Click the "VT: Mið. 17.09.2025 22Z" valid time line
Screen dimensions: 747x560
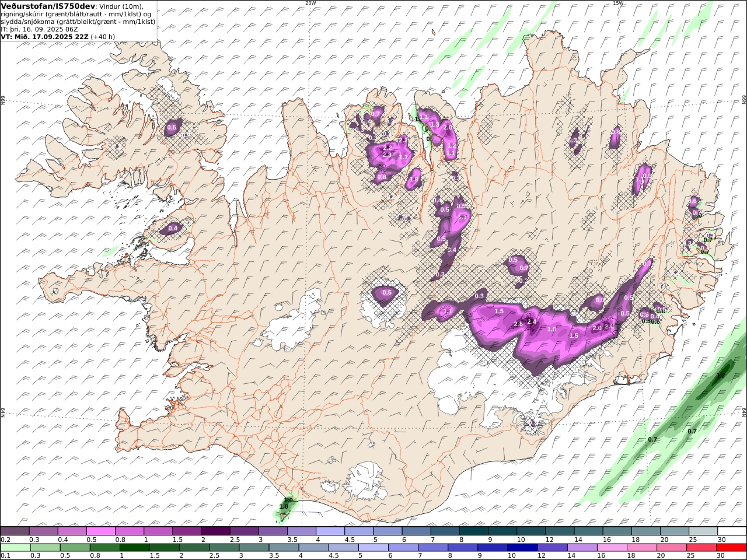44,36
